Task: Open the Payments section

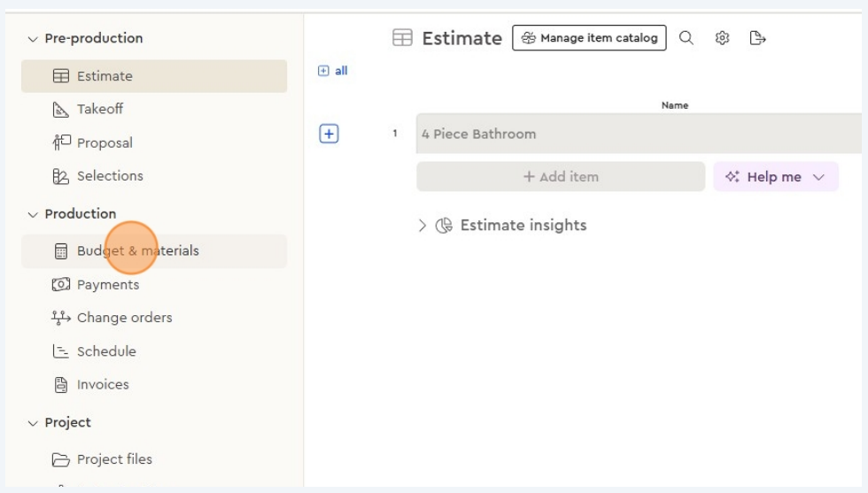Action: pos(107,284)
